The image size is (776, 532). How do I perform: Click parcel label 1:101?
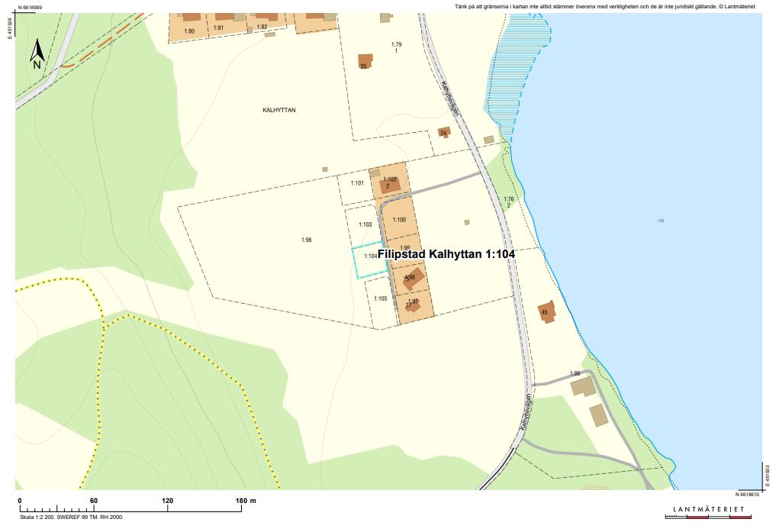(357, 183)
